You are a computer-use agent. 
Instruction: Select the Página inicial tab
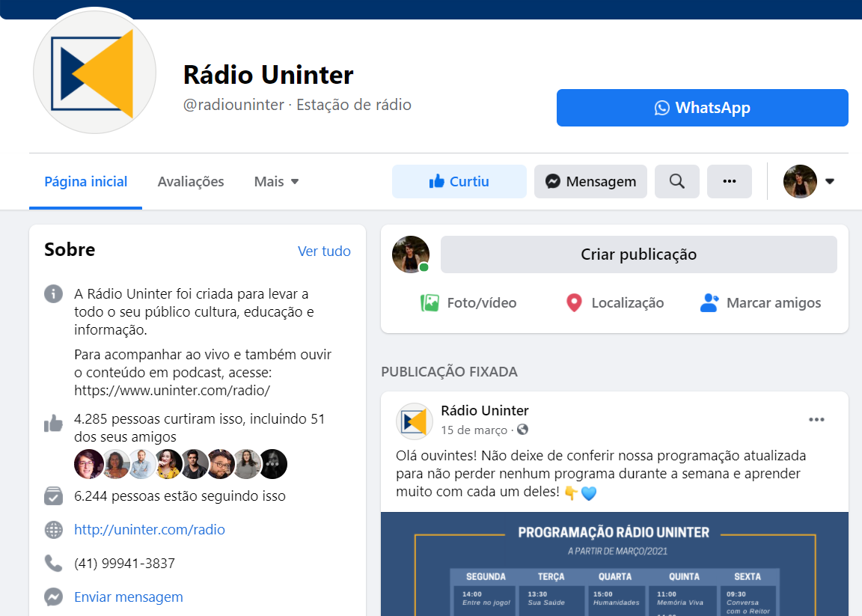pos(85,181)
